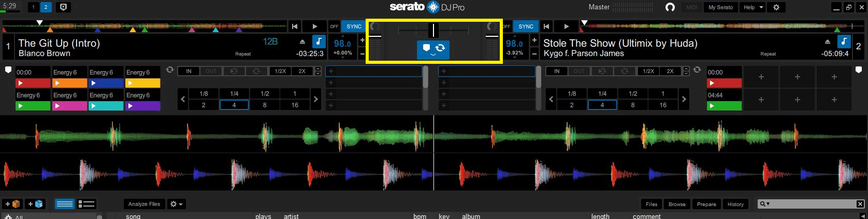Click the Analyze Files button
This screenshot has width=868, height=219.
[144, 204]
